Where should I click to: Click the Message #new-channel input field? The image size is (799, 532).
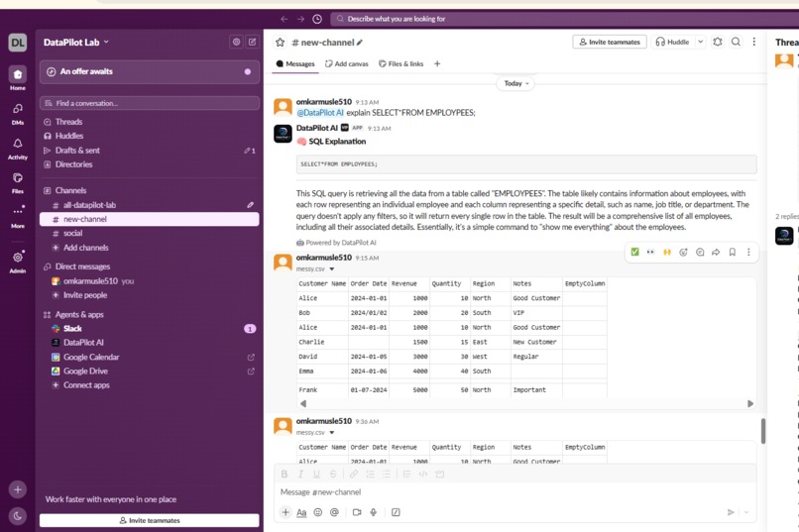point(514,492)
